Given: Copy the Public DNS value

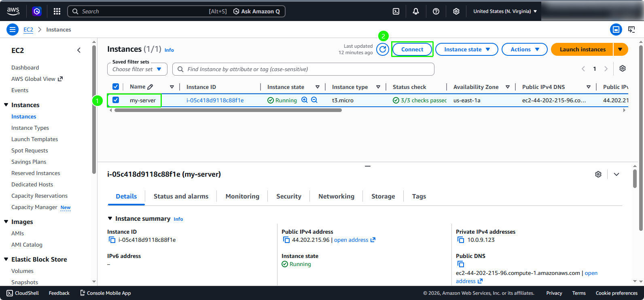Looking at the screenshot, I should 461,264.
